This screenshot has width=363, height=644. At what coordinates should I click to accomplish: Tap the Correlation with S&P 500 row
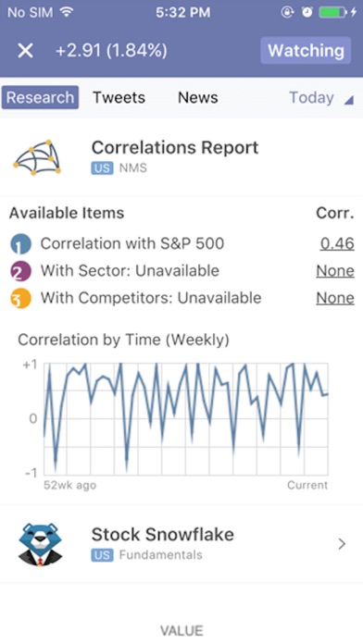(181, 244)
